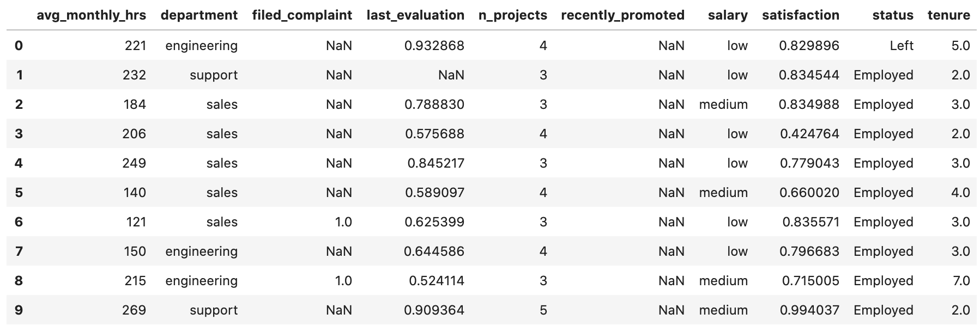Click the satisfaction column header
Viewport: 980px width, 332px height.
tap(801, 15)
